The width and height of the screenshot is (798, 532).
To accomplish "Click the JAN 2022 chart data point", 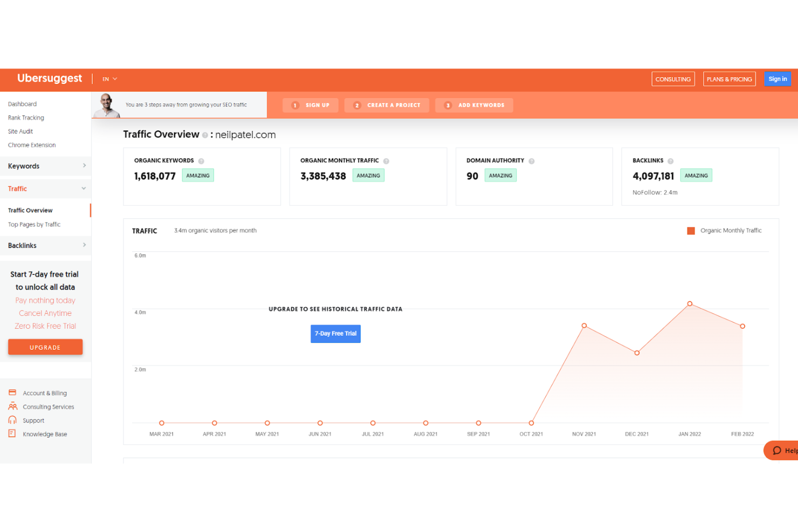I will pos(690,303).
